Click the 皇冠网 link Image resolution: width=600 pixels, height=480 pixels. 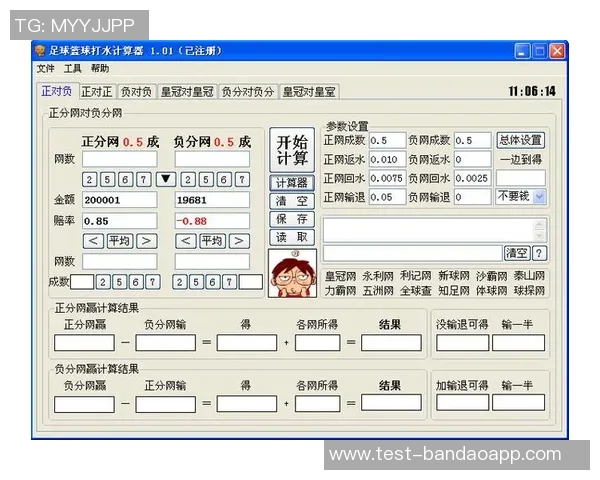[340, 276]
